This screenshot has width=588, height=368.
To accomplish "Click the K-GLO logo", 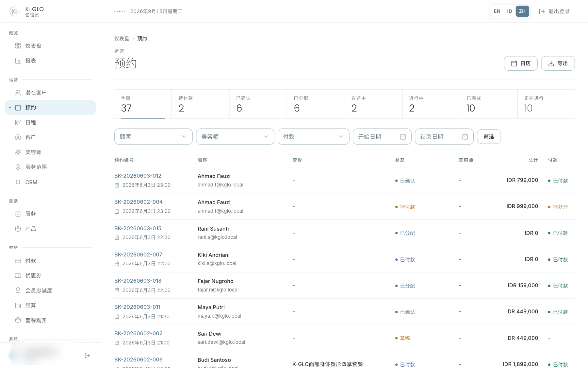I will point(14,11).
